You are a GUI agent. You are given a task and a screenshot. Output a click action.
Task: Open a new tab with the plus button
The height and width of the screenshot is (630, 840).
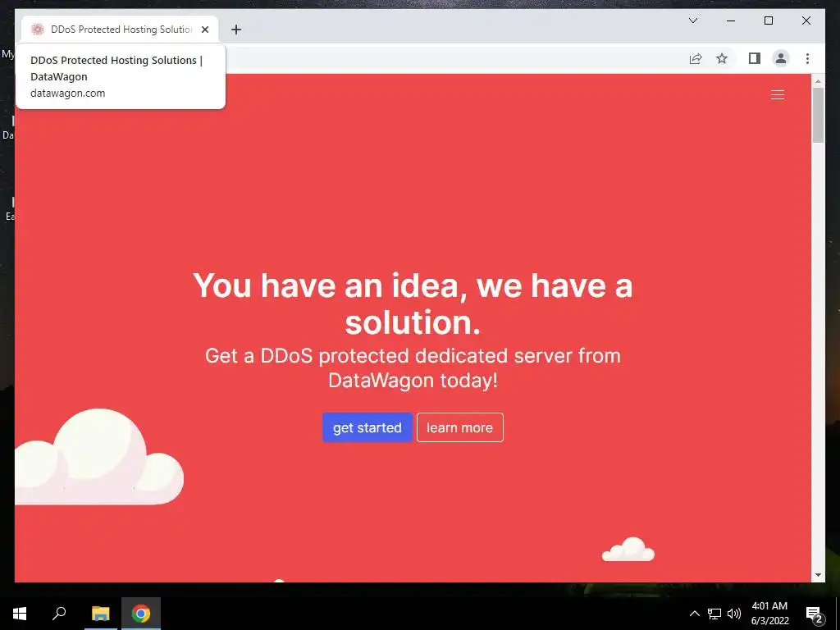[x=235, y=30]
